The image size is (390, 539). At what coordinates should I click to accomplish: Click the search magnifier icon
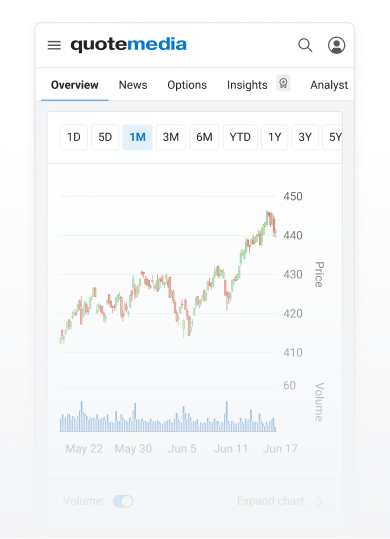pyautogui.click(x=305, y=45)
